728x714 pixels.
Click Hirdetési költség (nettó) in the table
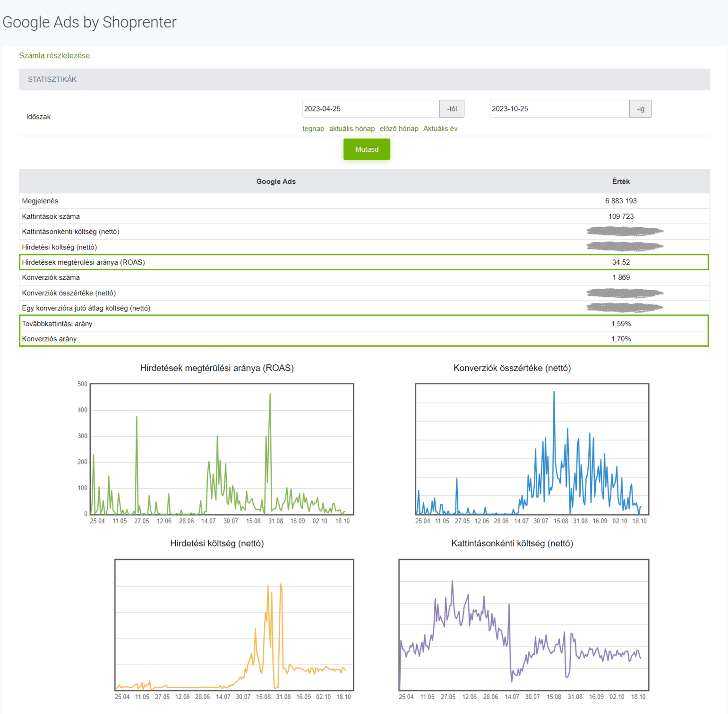coord(60,247)
